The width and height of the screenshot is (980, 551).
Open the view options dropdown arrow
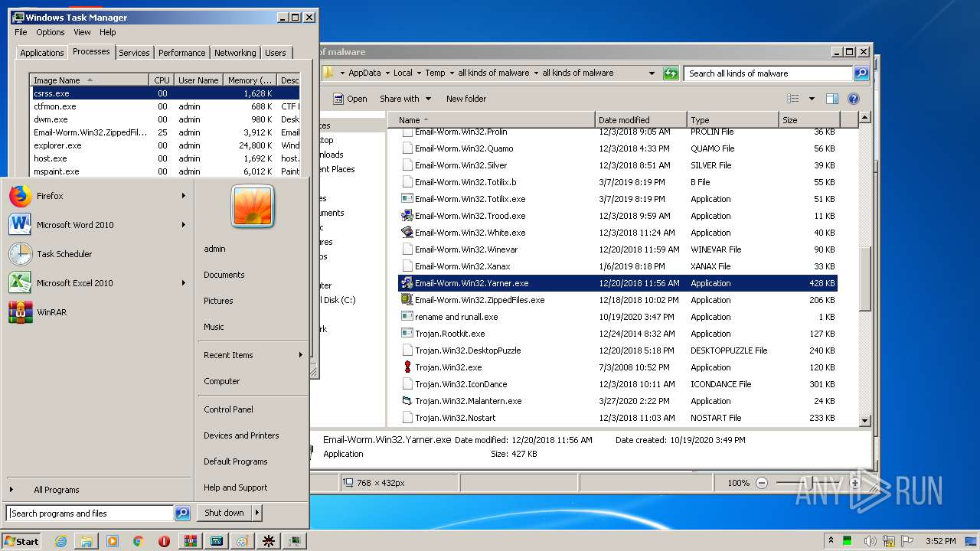[812, 99]
